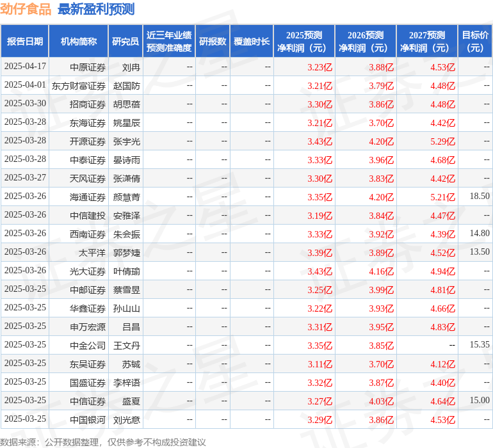
Task: Click the 2025-04-17 report date cell
Action: [x=25, y=67]
